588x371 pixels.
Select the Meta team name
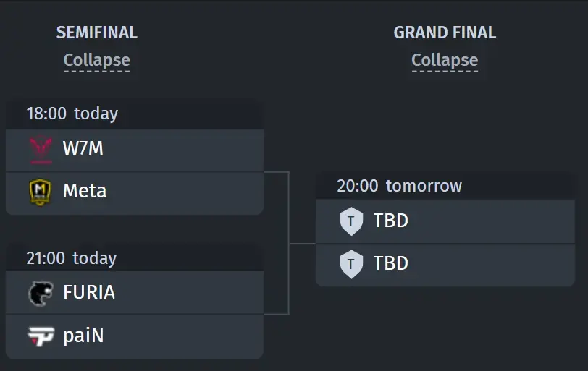point(85,191)
